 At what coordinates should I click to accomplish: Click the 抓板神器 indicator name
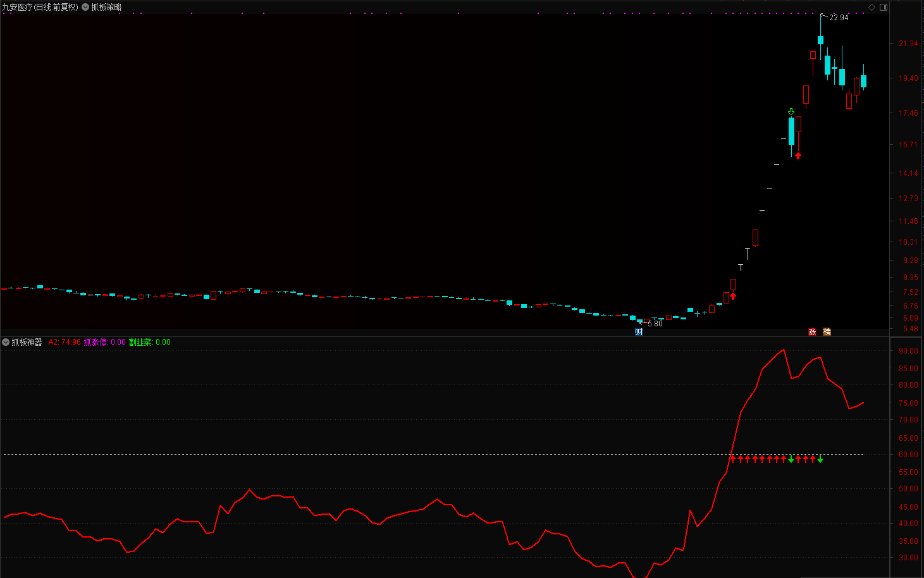click(27, 342)
